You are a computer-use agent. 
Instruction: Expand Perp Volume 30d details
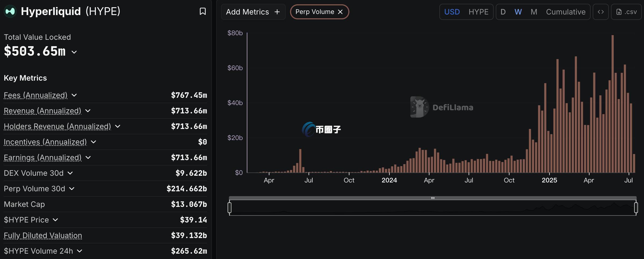[72, 189]
